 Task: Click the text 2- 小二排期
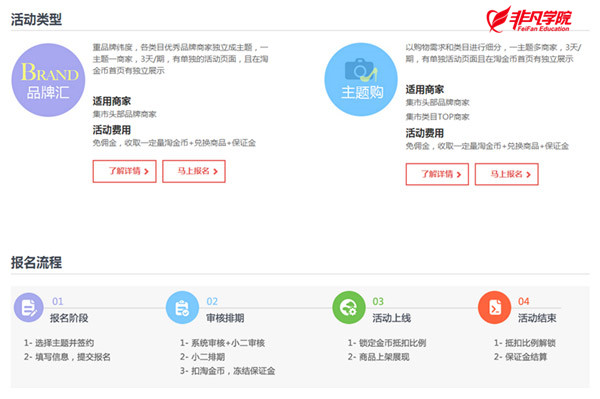[203, 357]
